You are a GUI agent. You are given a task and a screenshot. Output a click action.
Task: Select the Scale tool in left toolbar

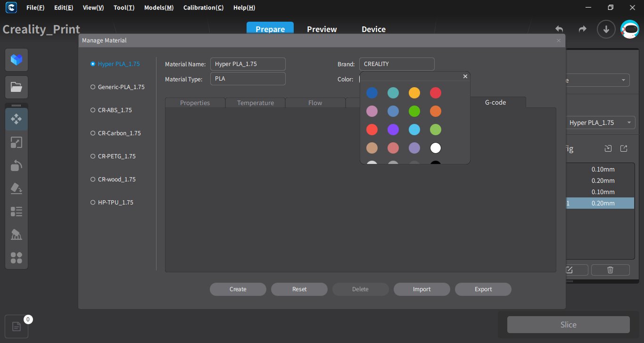pyautogui.click(x=17, y=142)
